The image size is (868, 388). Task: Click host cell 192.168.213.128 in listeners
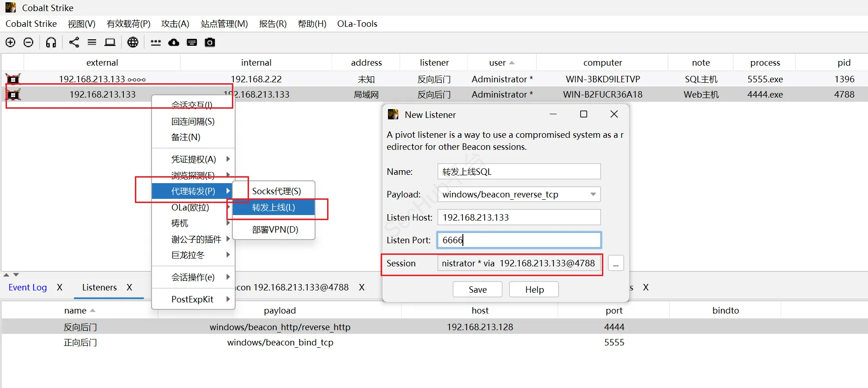[x=480, y=327]
